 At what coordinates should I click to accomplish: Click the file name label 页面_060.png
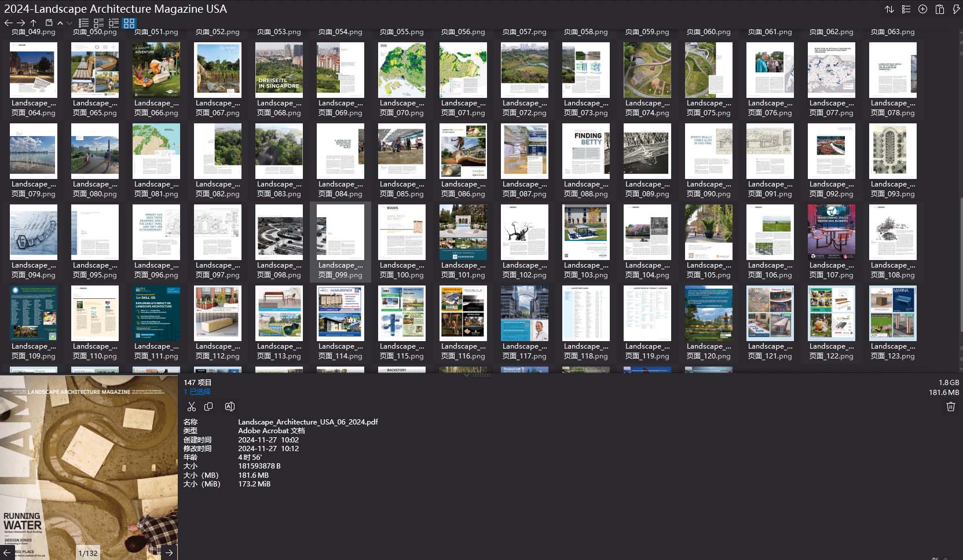point(709,32)
